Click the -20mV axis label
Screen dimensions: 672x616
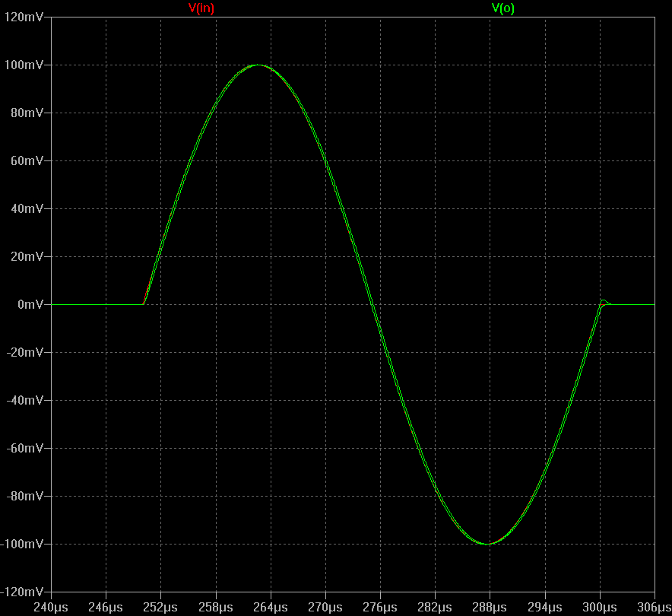[x=25, y=352]
